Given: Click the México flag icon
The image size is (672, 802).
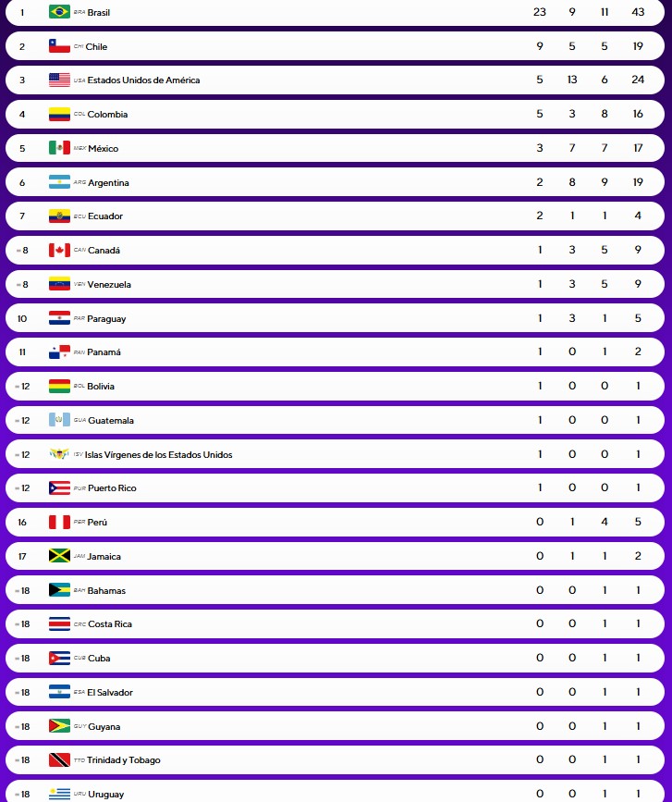Looking at the screenshot, I should [59, 148].
